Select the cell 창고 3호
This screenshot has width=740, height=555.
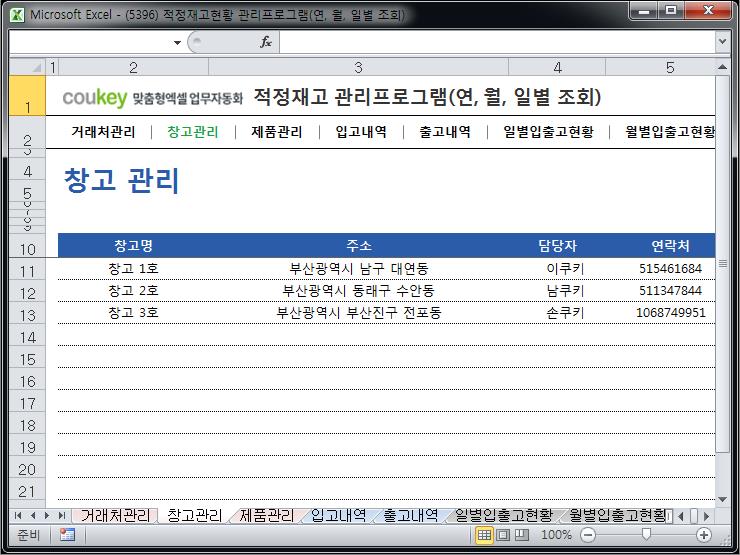coord(133,312)
